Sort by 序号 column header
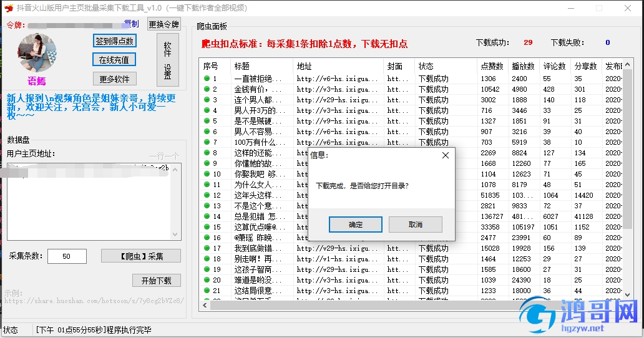 pyautogui.click(x=215, y=66)
